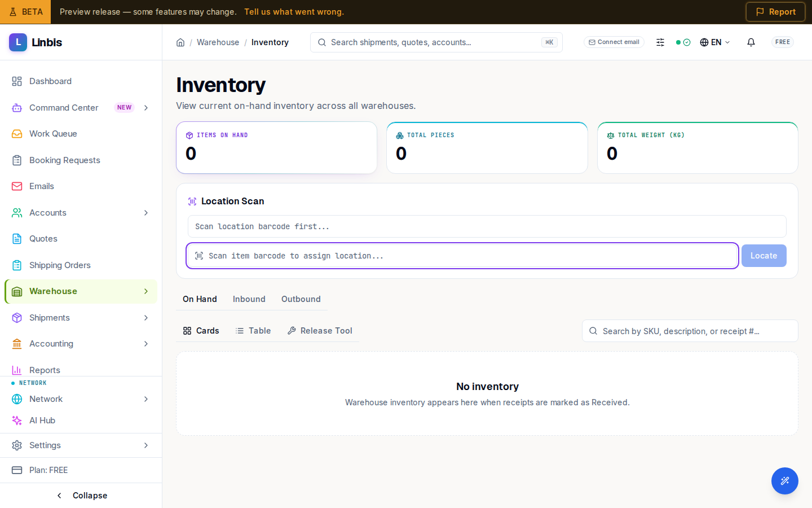Open the Release Tool
This screenshot has width=812, height=508.
click(x=320, y=331)
